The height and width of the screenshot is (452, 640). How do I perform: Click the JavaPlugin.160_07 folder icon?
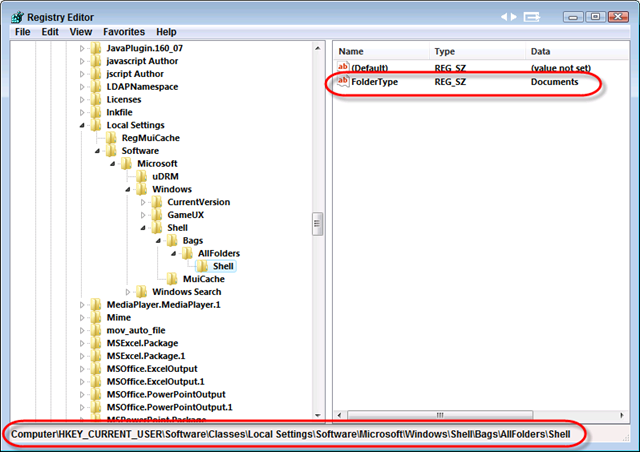(x=96, y=48)
